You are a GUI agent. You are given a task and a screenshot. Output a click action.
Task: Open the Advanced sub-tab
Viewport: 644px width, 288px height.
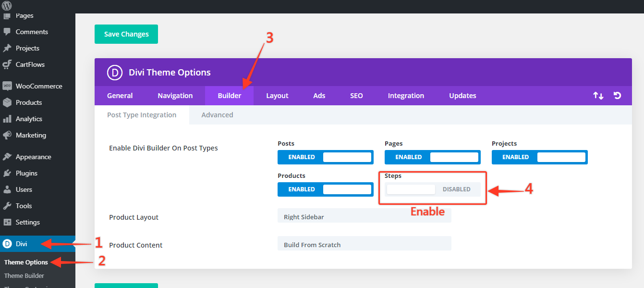217,115
